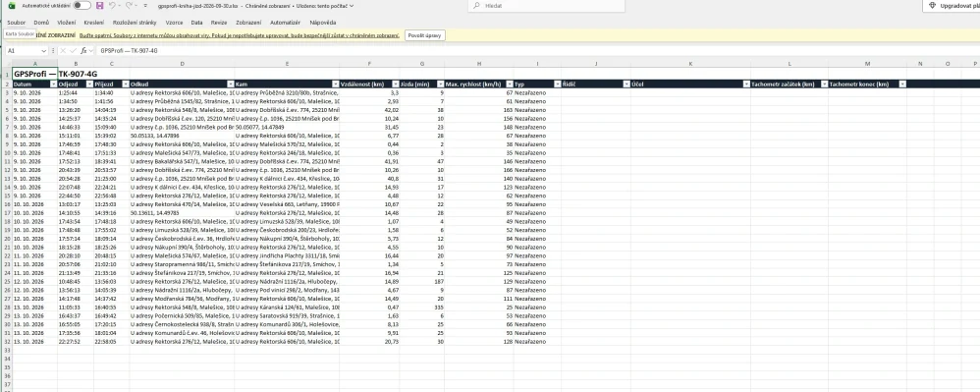Open the Data ribbon tab
Screen dimensions: 980x392
(x=196, y=22)
